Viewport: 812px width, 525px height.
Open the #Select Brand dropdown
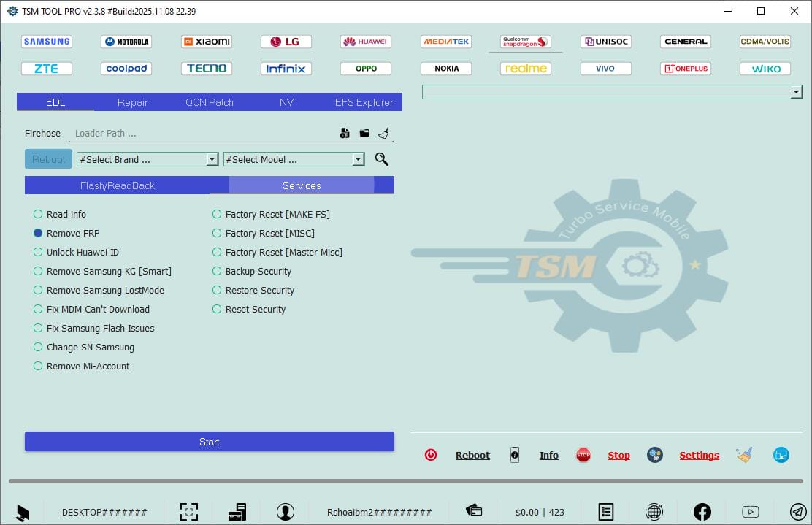pyautogui.click(x=211, y=158)
